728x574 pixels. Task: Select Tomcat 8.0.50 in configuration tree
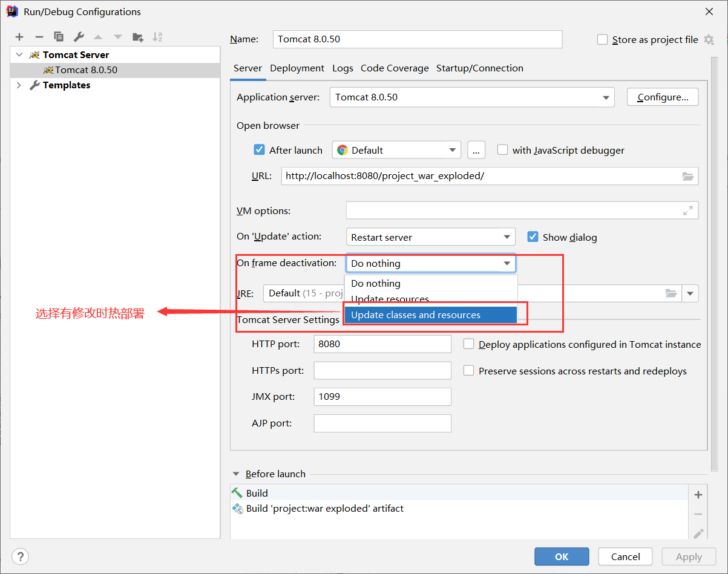coord(115,70)
